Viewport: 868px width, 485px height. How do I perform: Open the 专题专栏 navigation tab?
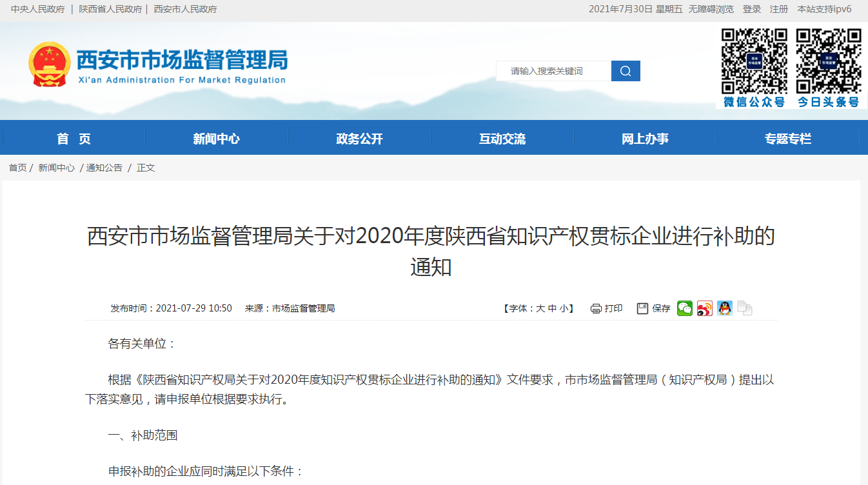point(788,138)
